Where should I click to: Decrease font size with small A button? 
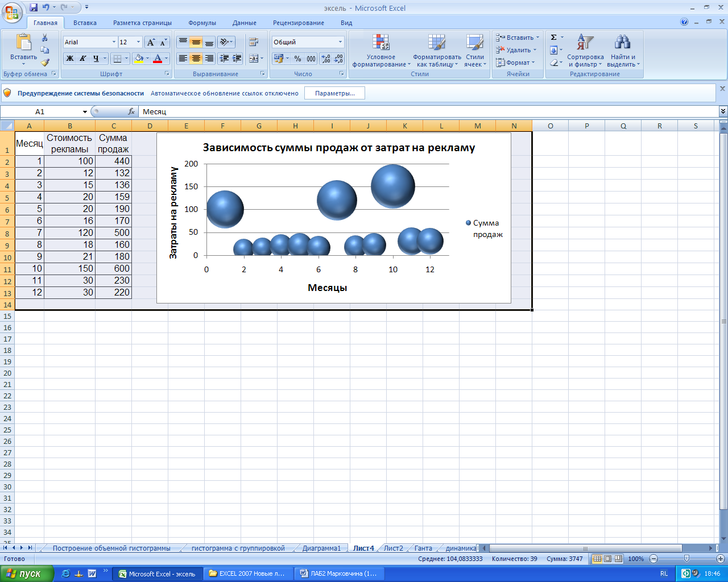tap(163, 42)
